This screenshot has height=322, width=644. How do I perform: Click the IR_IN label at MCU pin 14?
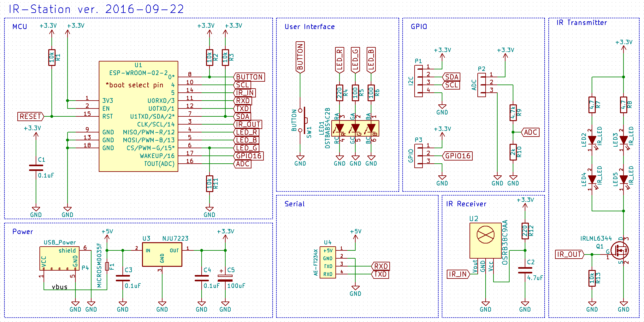(245, 93)
